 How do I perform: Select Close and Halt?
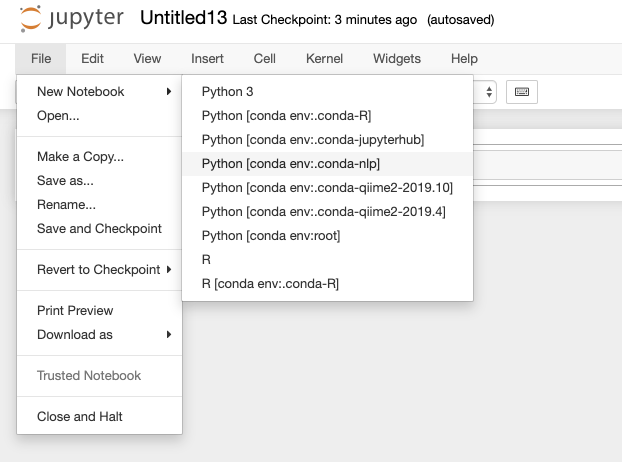[x=100, y=416]
